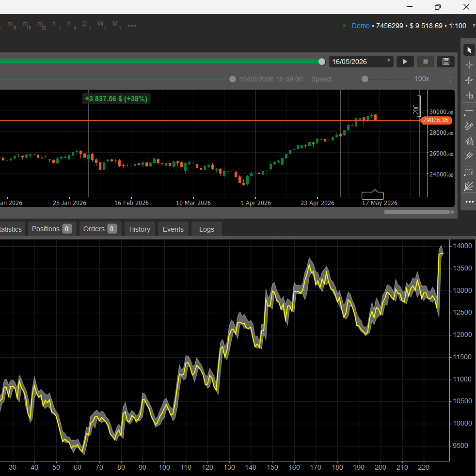Screen dimensions: 476x476
Task: Select the dashed market snapshot crosshair tool
Action: tap(469, 80)
